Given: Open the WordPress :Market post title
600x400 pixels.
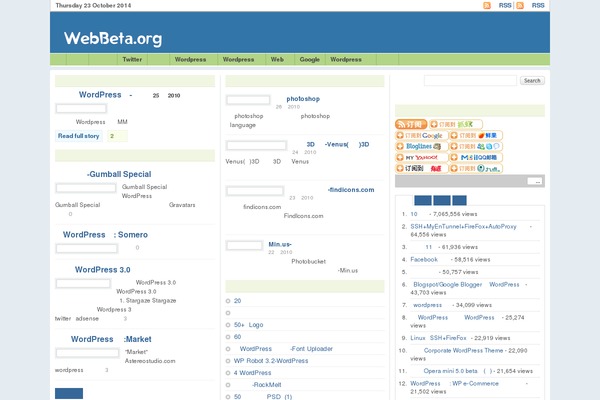Looking at the screenshot, I should coord(111,339).
